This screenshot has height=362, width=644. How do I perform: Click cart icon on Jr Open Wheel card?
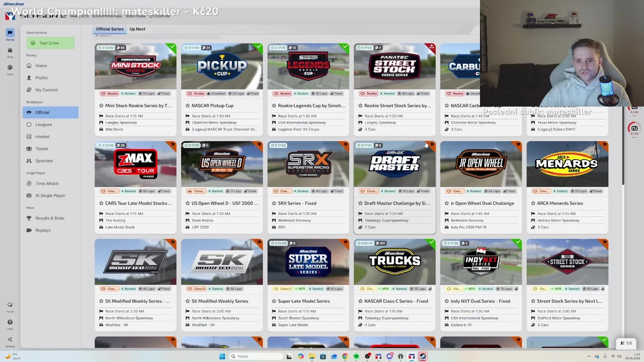point(518,145)
